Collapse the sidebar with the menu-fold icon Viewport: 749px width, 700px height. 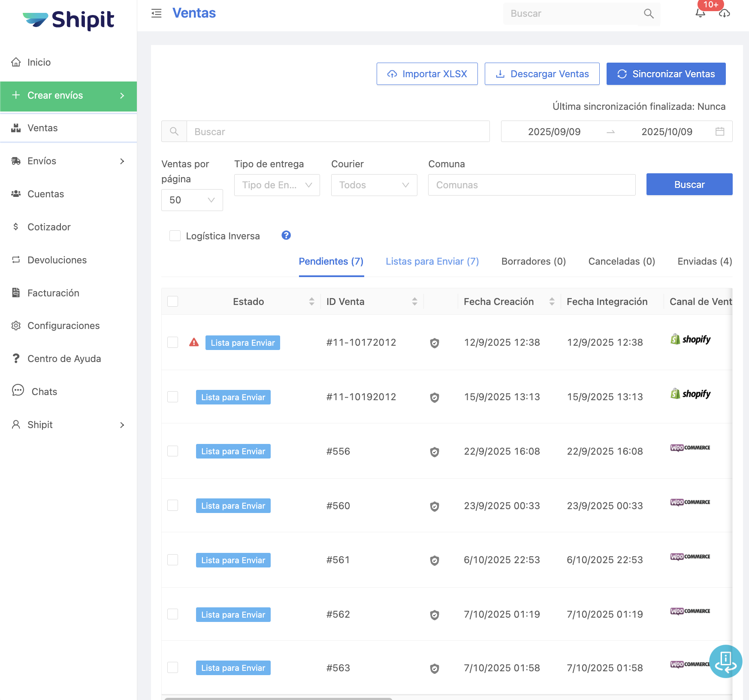point(157,13)
